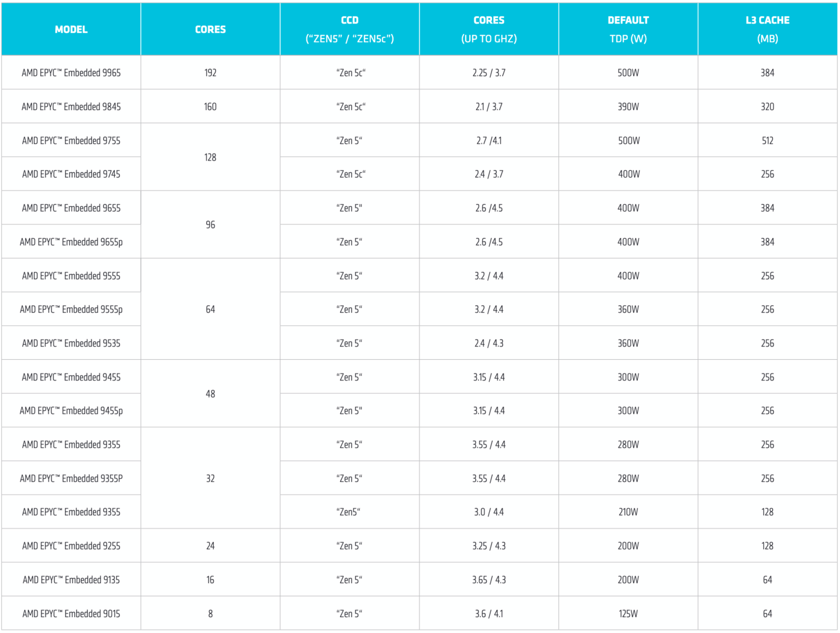The width and height of the screenshot is (840, 633).
Task: Select the 3.65 / 4.3 frequency cell
Action: pos(489,580)
